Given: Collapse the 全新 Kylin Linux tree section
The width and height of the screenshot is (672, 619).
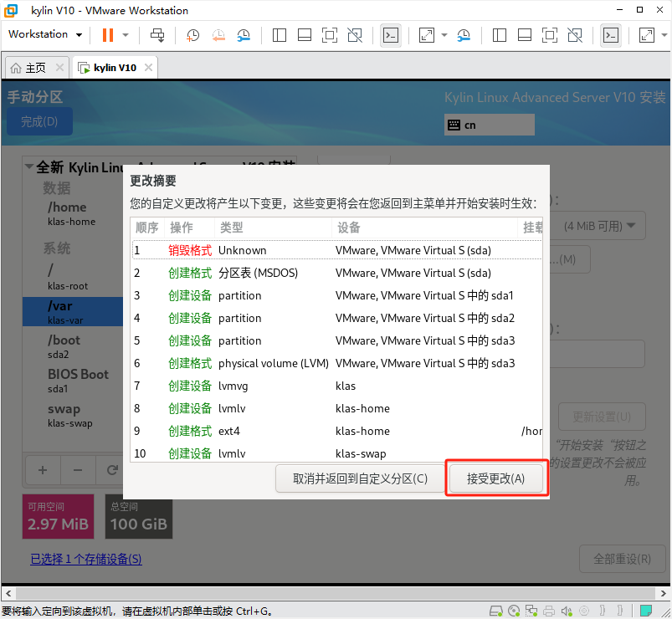Looking at the screenshot, I should pyautogui.click(x=29, y=166).
